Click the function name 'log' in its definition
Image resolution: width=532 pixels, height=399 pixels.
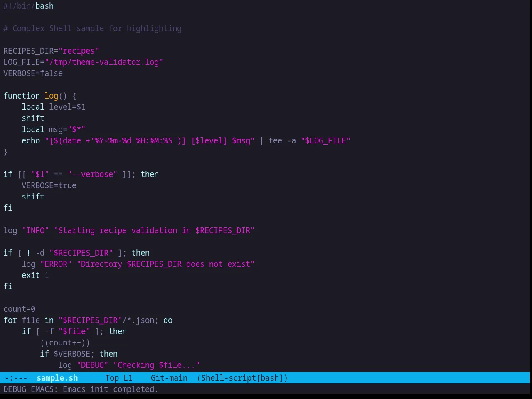point(52,96)
